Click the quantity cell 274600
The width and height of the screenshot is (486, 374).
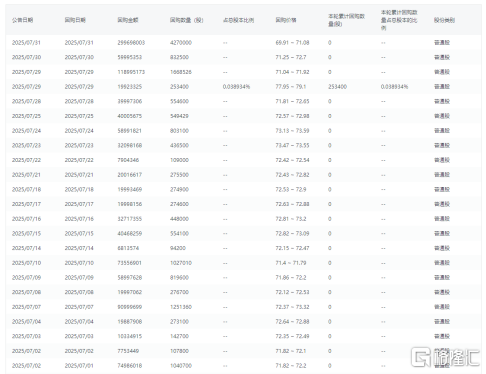[x=179, y=204]
